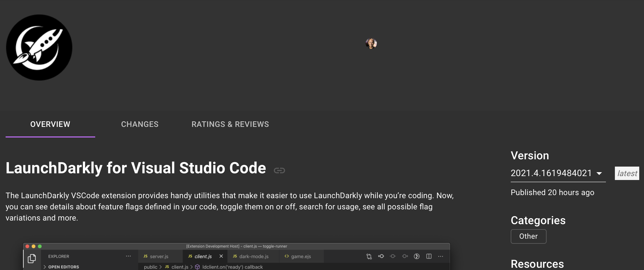Copy the heading anchor link icon
The image size is (644, 270).
click(279, 170)
